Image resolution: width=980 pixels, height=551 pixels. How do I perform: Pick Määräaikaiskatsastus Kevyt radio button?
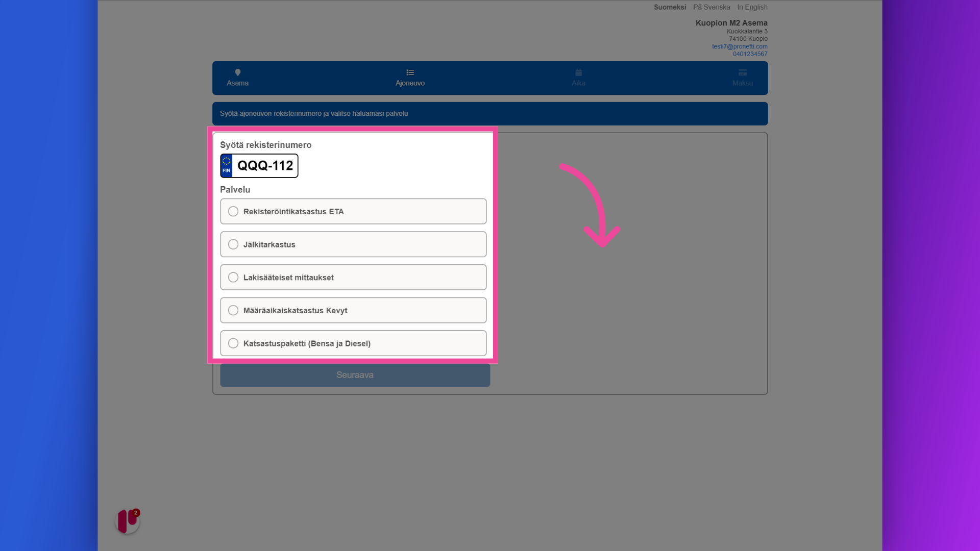233,310
